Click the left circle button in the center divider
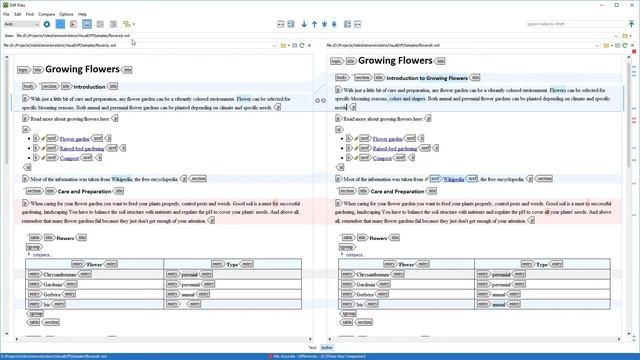640x360 pixels. [x=317, y=100]
